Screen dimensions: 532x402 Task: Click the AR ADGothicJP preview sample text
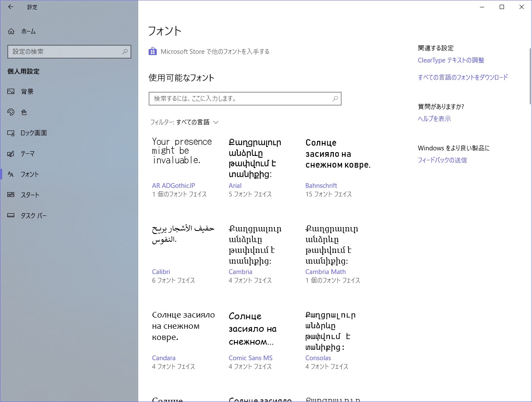(x=182, y=151)
